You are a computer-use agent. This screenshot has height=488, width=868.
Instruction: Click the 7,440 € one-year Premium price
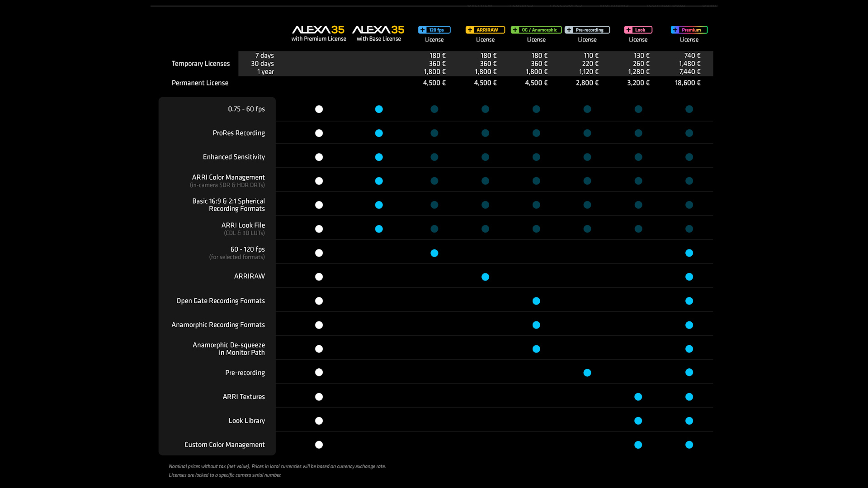click(x=689, y=72)
